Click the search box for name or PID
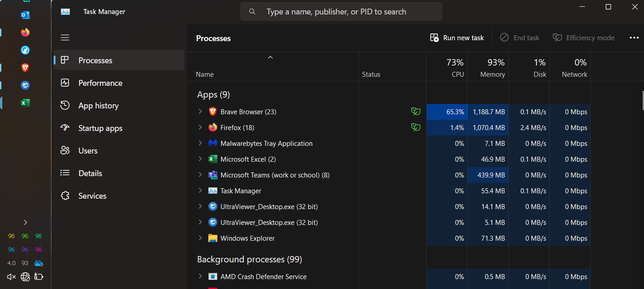The image size is (644, 289). tap(341, 12)
